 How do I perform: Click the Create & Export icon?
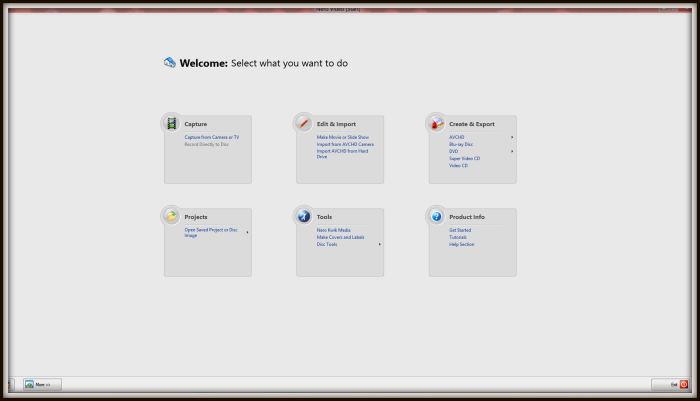click(436, 123)
